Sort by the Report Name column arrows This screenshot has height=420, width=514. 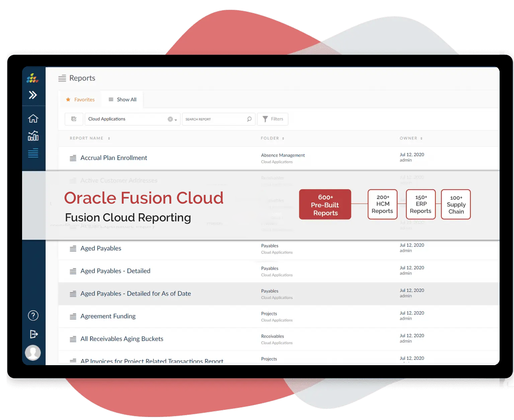point(109,138)
